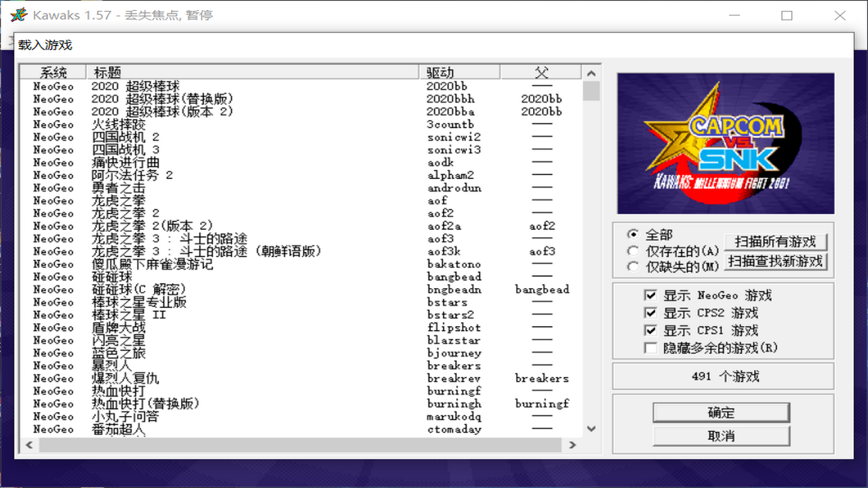This screenshot has width=868, height=488.
Task: Select the 全部 radio button
Action: click(x=633, y=234)
